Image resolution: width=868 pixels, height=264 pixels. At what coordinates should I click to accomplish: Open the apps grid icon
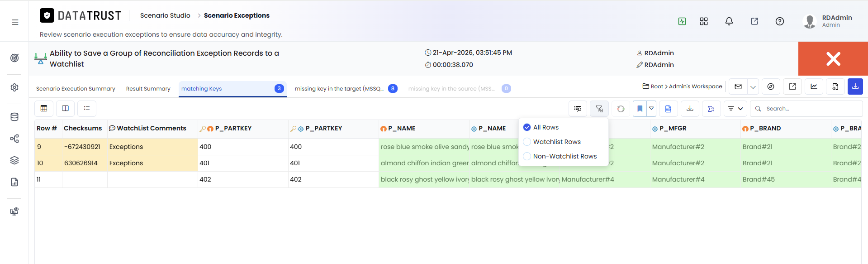(704, 21)
